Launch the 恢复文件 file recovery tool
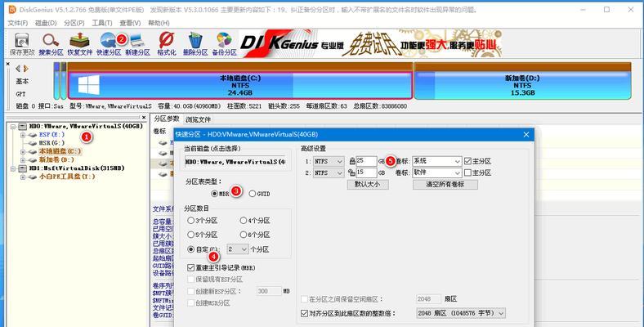Image resolution: width=644 pixels, height=327 pixels. click(79, 43)
